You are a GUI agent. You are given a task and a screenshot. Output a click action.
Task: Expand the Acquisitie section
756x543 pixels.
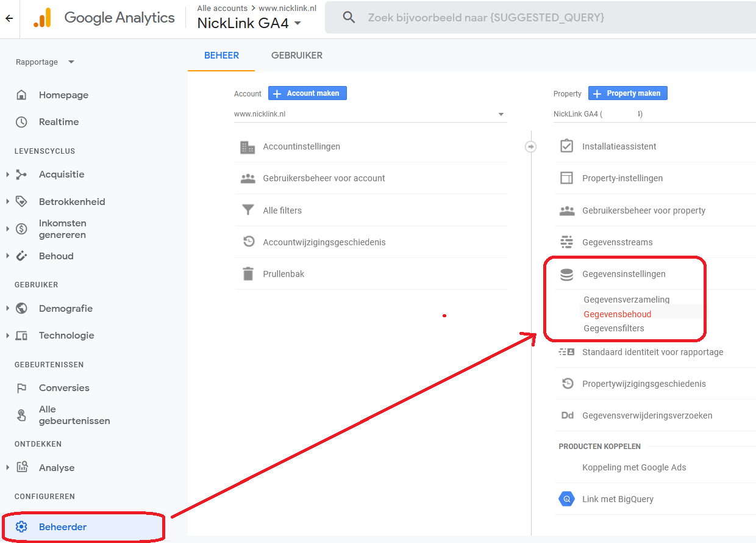(x=8, y=174)
